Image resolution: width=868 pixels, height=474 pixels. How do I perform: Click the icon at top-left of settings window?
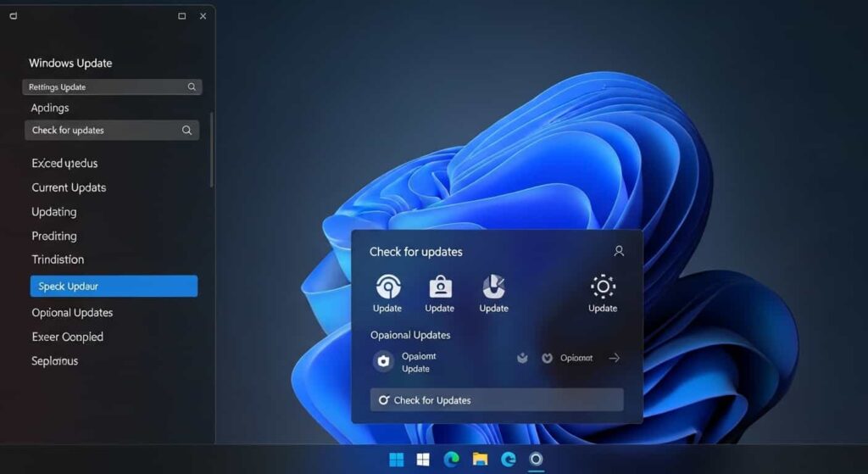14,16
